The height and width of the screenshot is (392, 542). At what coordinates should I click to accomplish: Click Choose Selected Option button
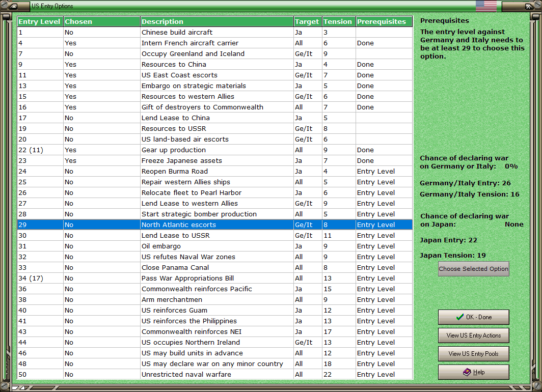474,269
